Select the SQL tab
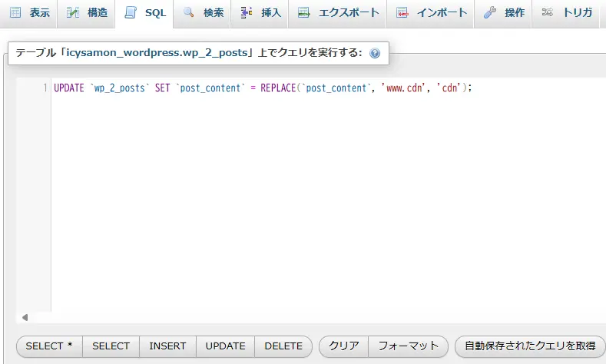Screen dimensions: 606x364 144,14
